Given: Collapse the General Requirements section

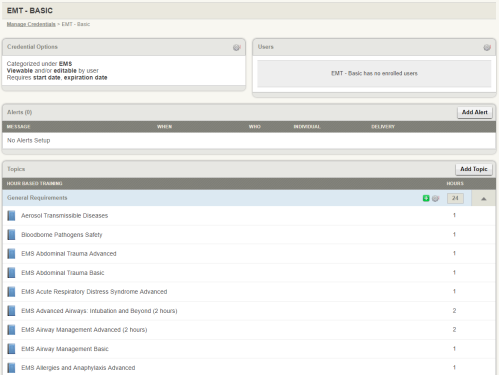Looking at the screenshot, I should [x=484, y=198].
